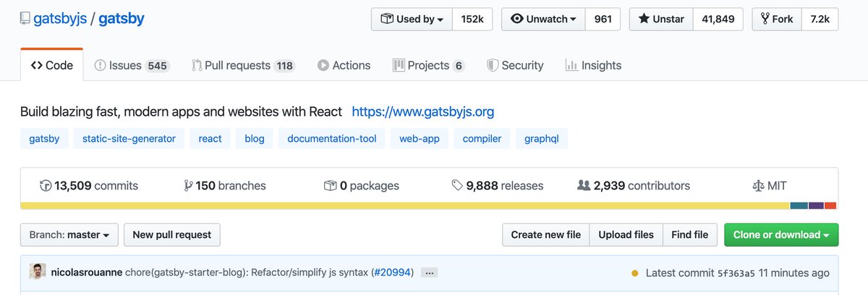This screenshot has width=868, height=295.
Task: Click the Security shield icon
Action: 492,65
